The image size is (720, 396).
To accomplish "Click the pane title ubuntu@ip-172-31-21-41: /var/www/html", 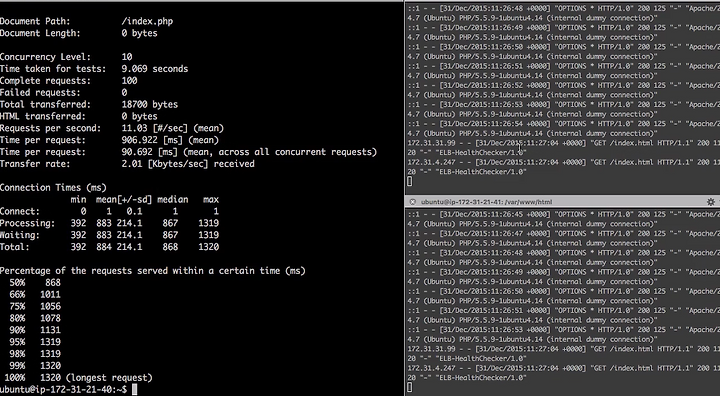I will coord(487,202).
